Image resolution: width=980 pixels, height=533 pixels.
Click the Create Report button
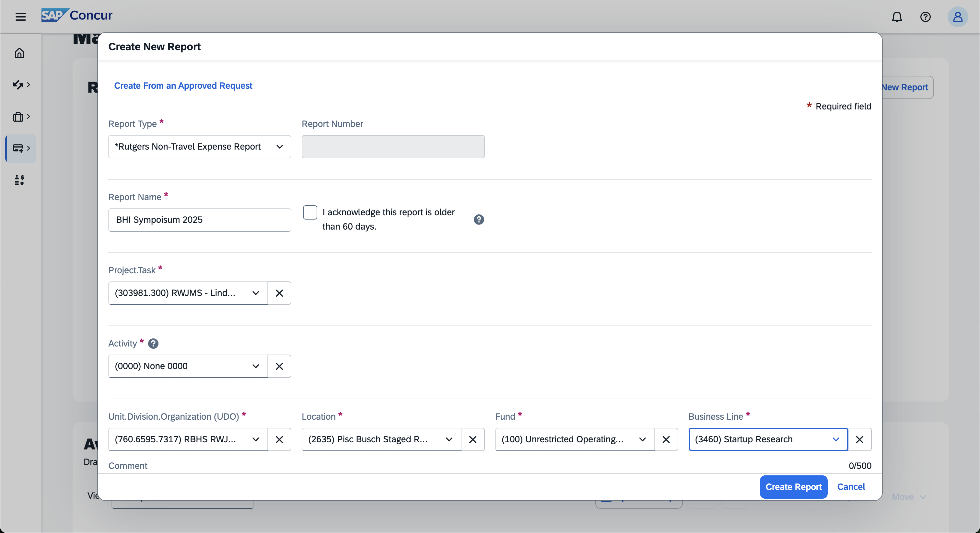click(x=793, y=487)
